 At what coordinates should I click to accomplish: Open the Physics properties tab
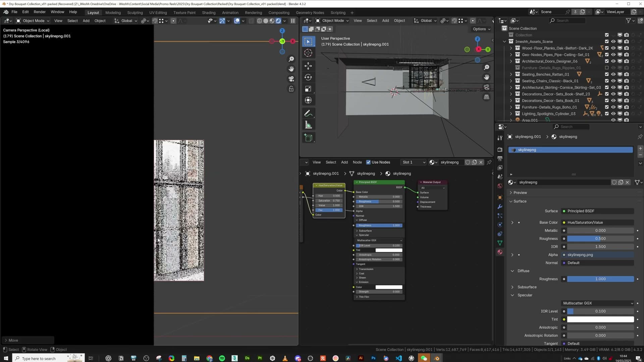(x=500, y=225)
